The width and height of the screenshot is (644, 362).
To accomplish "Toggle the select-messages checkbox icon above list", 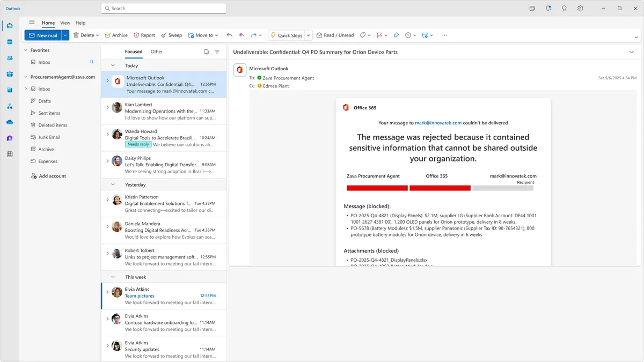I will (x=207, y=52).
